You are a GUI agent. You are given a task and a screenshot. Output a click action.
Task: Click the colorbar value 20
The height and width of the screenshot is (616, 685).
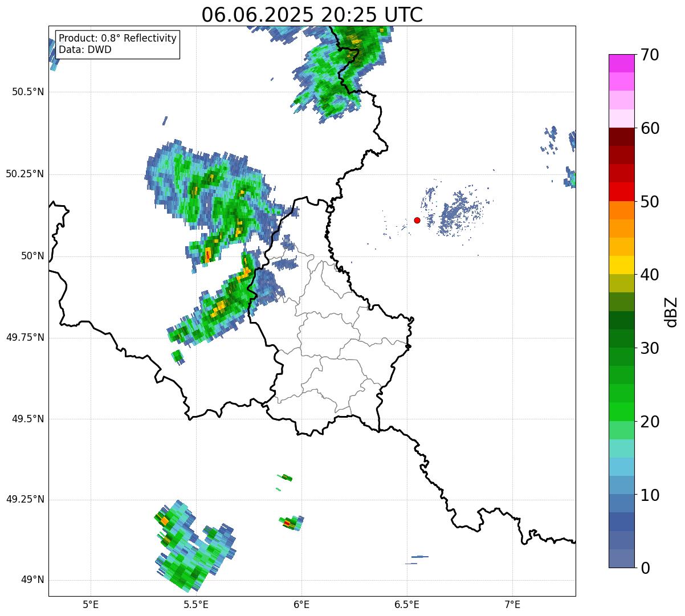650,422
